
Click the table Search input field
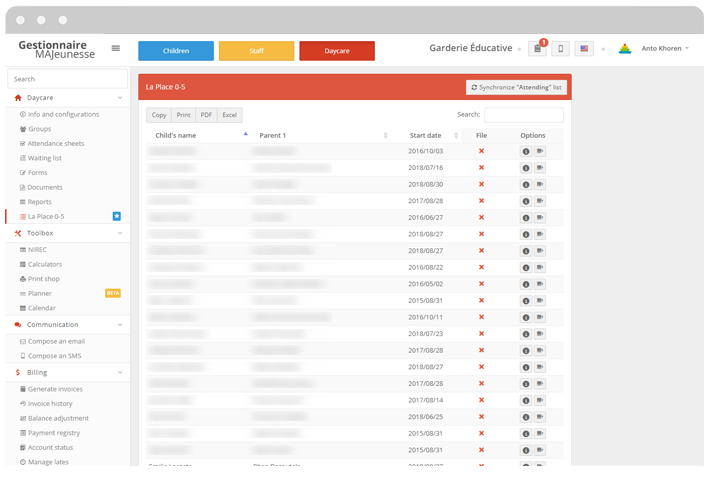523,115
